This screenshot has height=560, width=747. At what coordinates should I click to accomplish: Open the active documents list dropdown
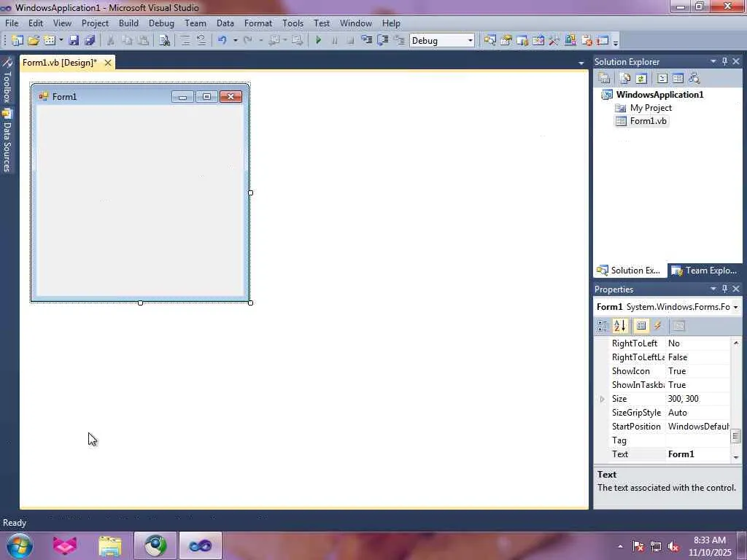click(581, 63)
